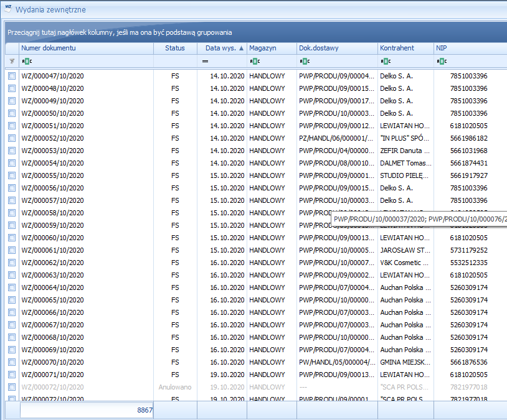The height and width of the screenshot is (420, 507).
Task: Check the box next to WZ/000053/10/2020
Action: [x=12, y=151]
